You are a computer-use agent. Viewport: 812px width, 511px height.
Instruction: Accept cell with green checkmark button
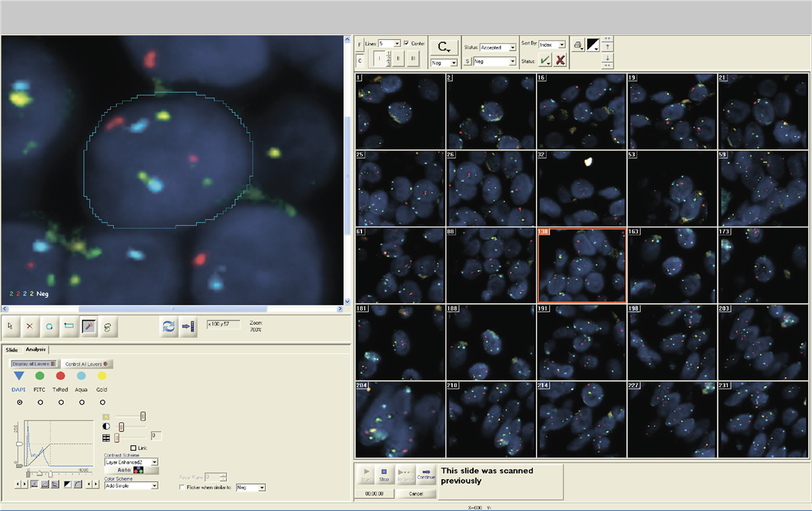click(x=545, y=61)
